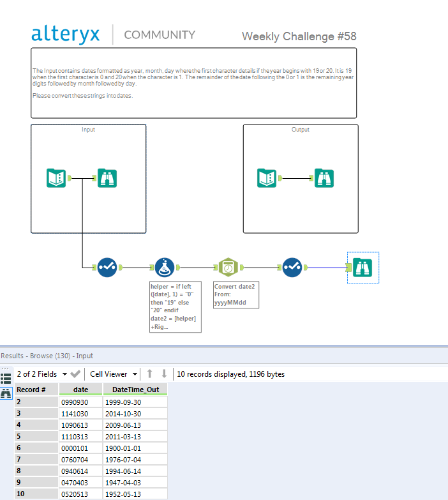Click cell 0760704 in date column
This screenshot has height=500, width=448.
click(80, 460)
